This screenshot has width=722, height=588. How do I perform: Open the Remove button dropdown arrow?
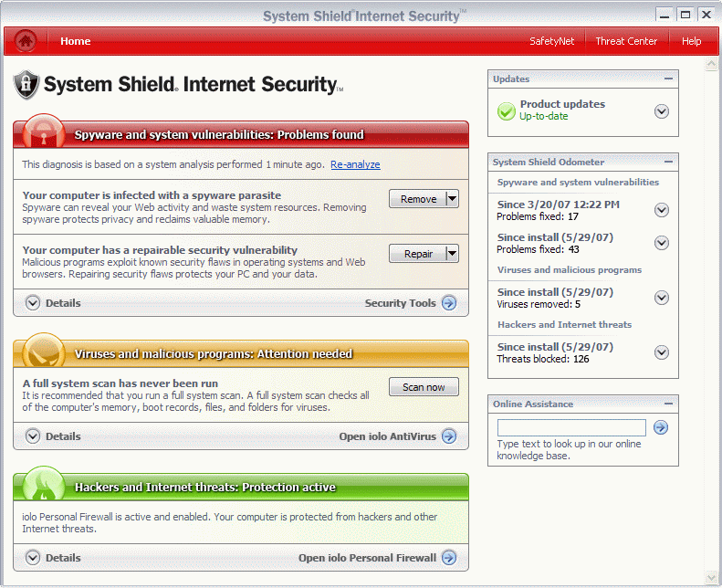coord(452,199)
